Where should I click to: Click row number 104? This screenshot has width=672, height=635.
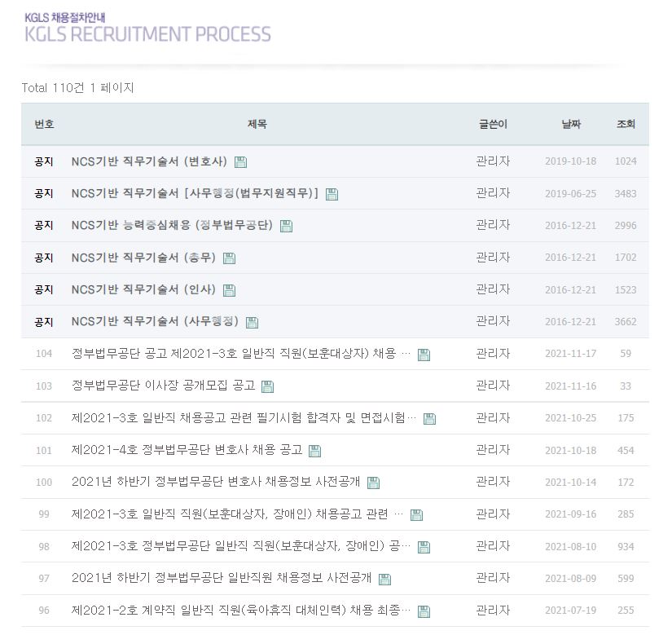pyautogui.click(x=44, y=353)
